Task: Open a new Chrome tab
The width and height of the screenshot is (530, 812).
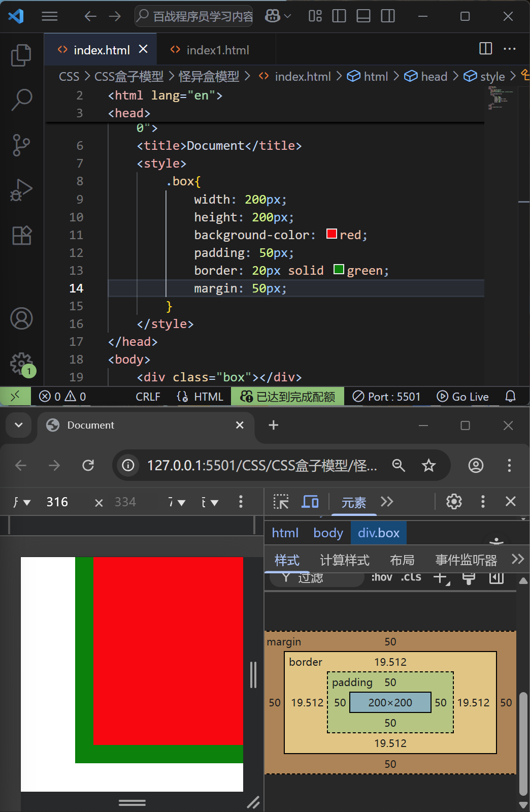Action: [x=274, y=425]
